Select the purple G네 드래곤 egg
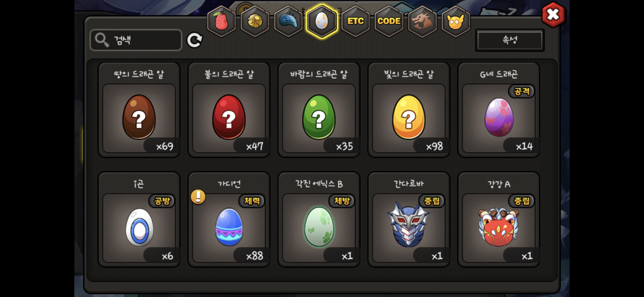 [499, 110]
